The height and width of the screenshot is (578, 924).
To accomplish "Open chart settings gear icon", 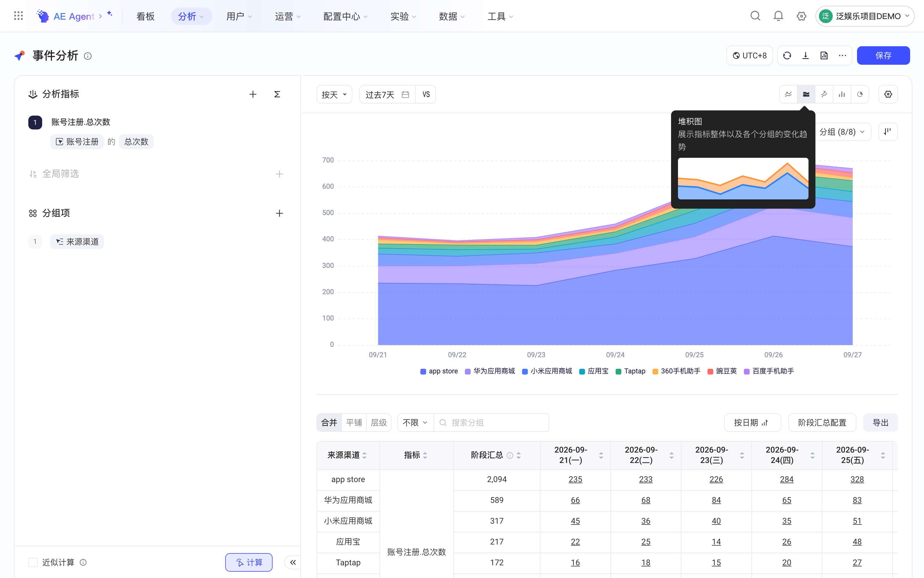I will [x=888, y=95].
